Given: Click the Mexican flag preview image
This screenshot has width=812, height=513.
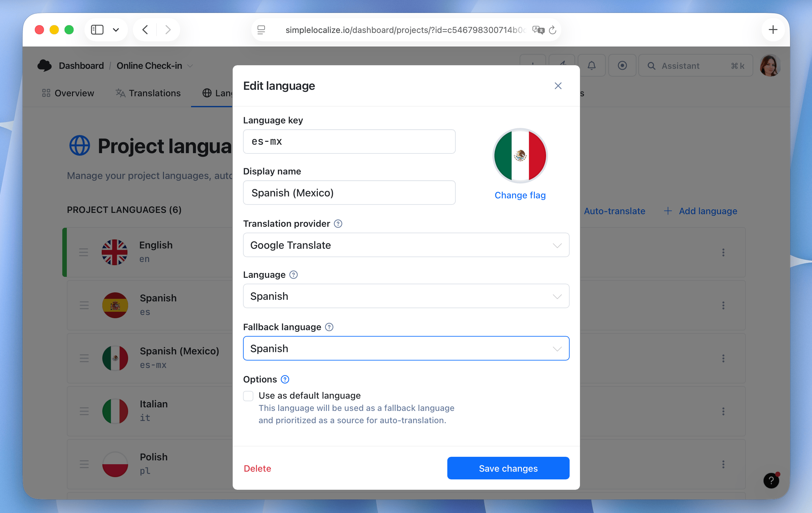Looking at the screenshot, I should pyautogui.click(x=520, y=156).
